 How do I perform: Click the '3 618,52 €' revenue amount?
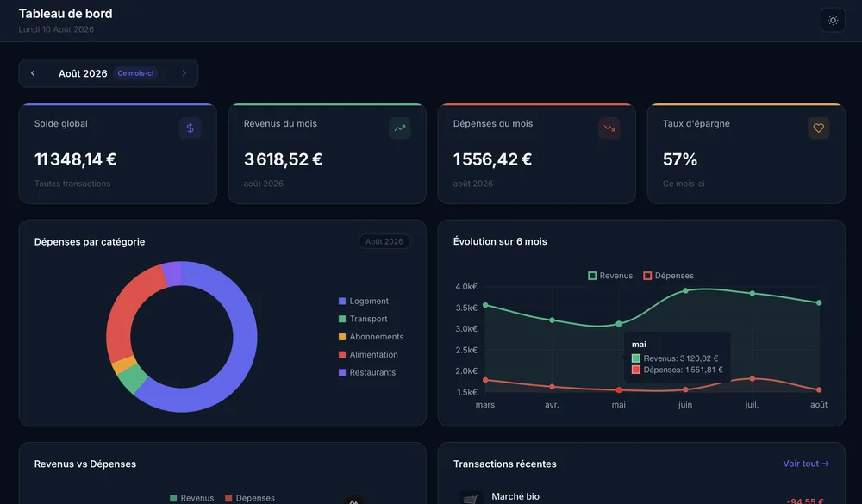(283, 159)
